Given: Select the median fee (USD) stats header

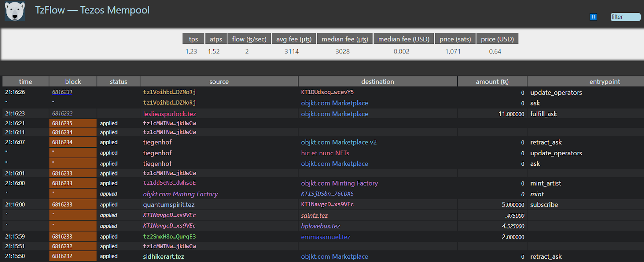Looking at the screenshot, I should pos(404,39).
